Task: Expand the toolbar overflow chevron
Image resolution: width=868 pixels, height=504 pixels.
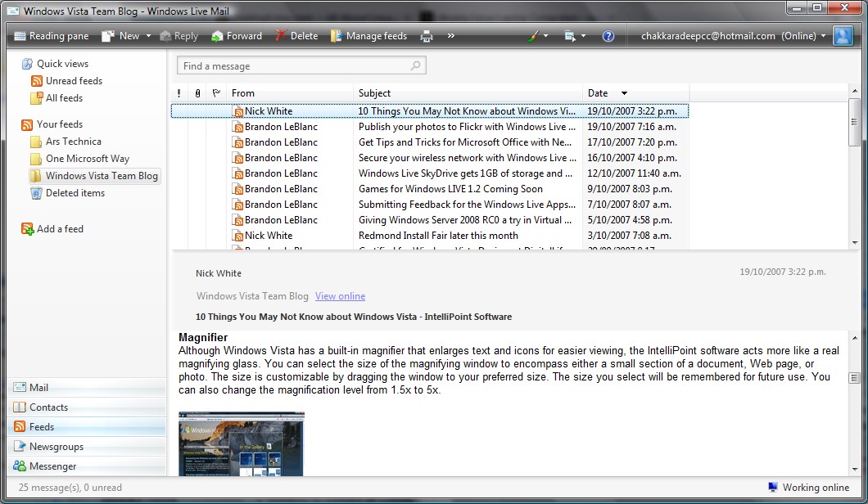Action: click(451, 36)
